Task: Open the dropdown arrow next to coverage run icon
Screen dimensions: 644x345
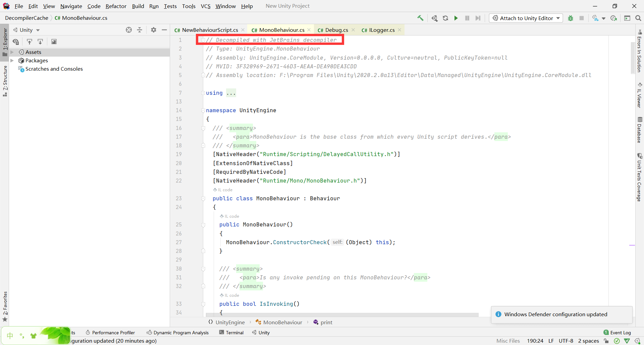Action: tap(604, 18)
